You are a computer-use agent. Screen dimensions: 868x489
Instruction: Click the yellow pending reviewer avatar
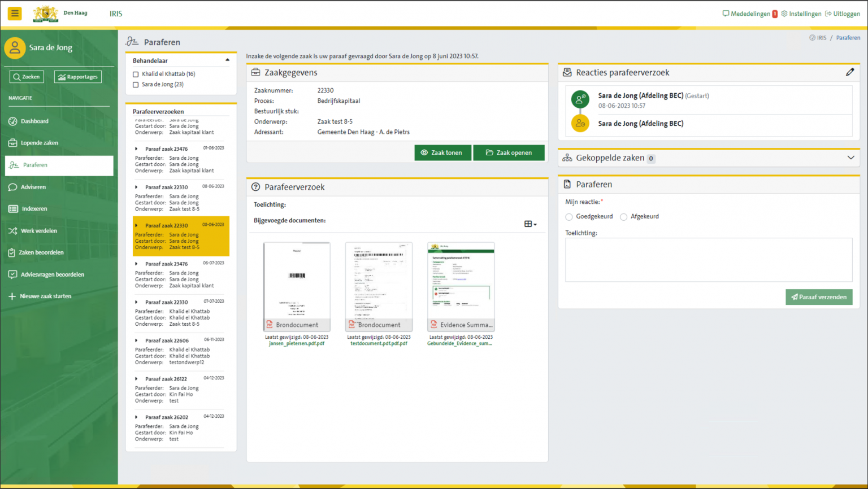click(x=580, y=123)
